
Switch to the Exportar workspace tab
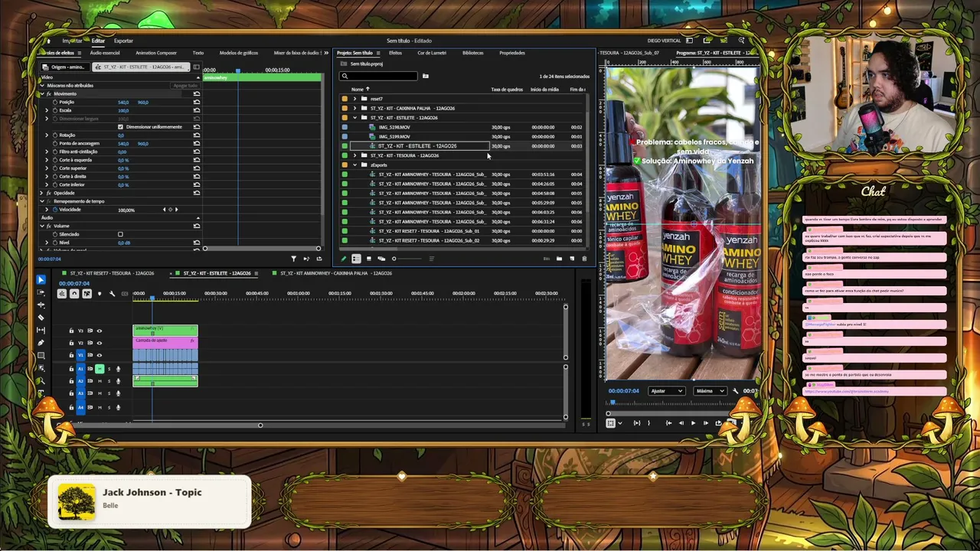pos(123,41)
